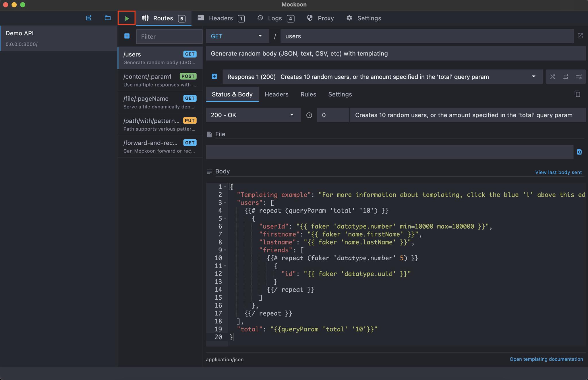Collapse code fold at line 9
The height and width of the screenshot is (380, 588).
click(225, 250)
